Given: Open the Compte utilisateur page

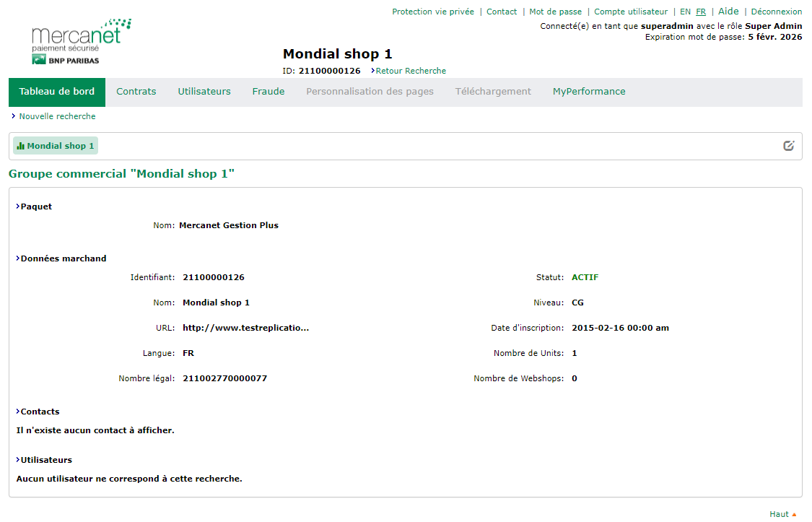Looking at the screenshot, I should (631, 12).
